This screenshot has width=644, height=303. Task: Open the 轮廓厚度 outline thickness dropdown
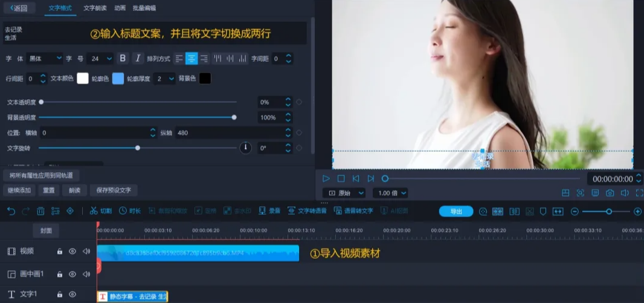(x=164, y=79)
